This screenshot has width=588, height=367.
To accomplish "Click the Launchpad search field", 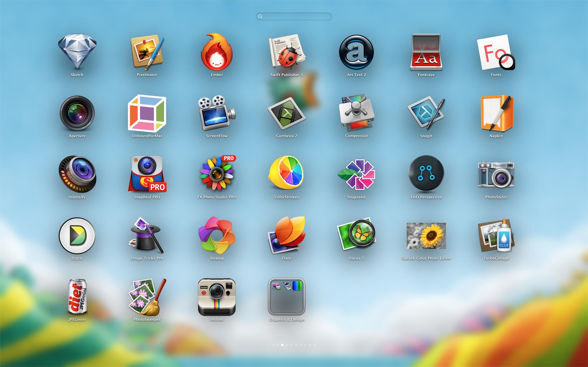I will tap(294, 17).
